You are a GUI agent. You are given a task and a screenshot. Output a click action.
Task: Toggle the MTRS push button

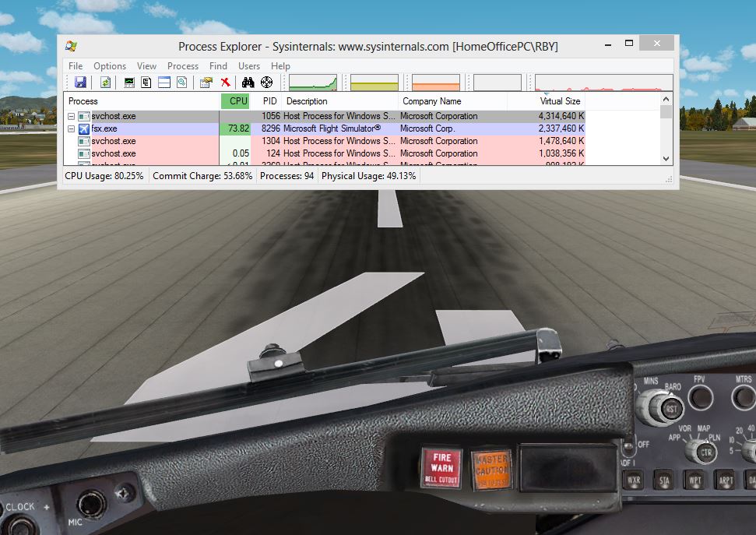[x=744, y=399]
